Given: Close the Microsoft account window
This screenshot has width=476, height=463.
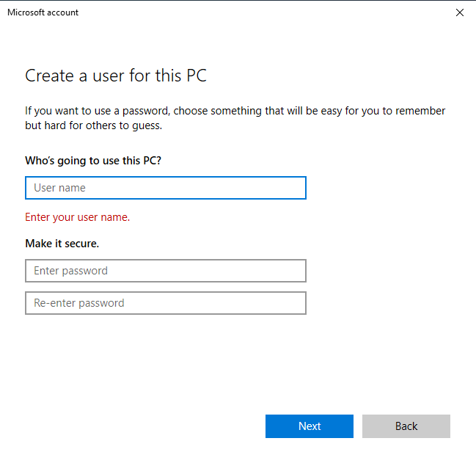Looking at the screenshot, I should [x=459, y=12].
